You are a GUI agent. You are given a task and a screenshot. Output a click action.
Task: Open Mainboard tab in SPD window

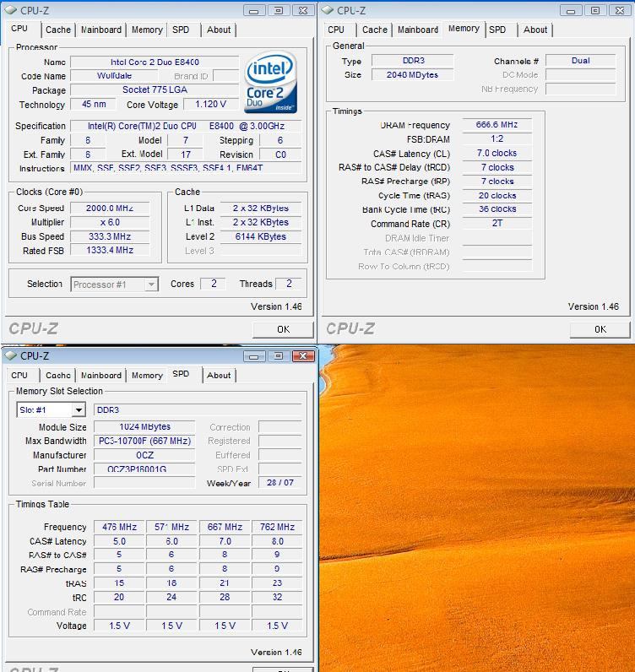pos(101,375)
